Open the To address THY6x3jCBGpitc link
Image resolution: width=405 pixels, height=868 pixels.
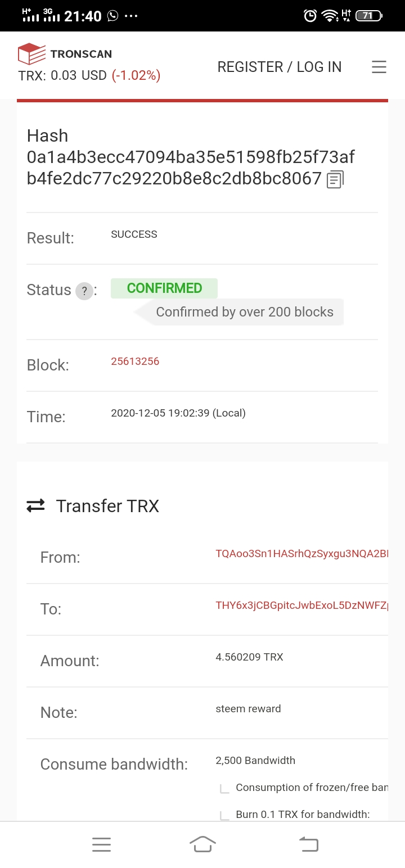pyautogui.click(x=301, y=605)
